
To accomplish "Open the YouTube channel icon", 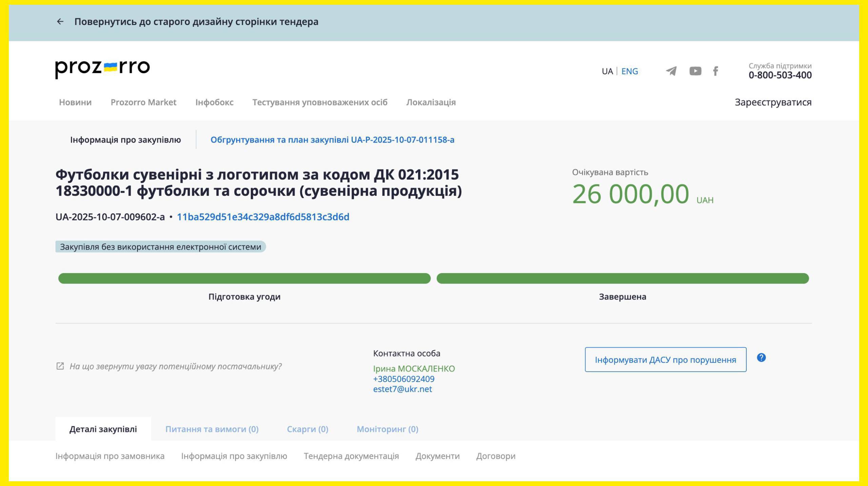I will click(x=695, y=71).
